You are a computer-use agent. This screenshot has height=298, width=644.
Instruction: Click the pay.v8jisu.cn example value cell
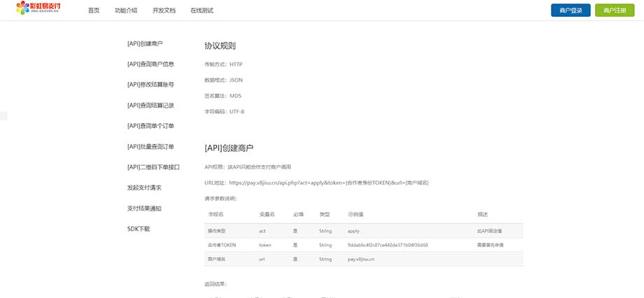click(x=360, y=260)
